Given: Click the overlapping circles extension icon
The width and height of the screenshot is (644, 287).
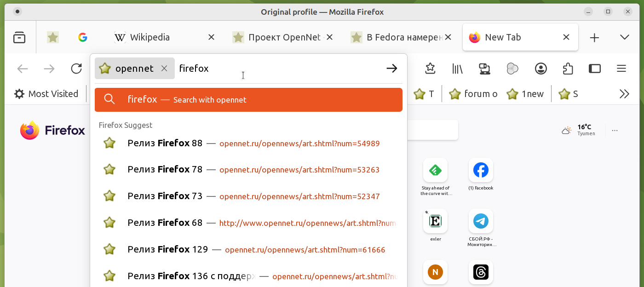Looking at the screenshot, I should [512, 69].
